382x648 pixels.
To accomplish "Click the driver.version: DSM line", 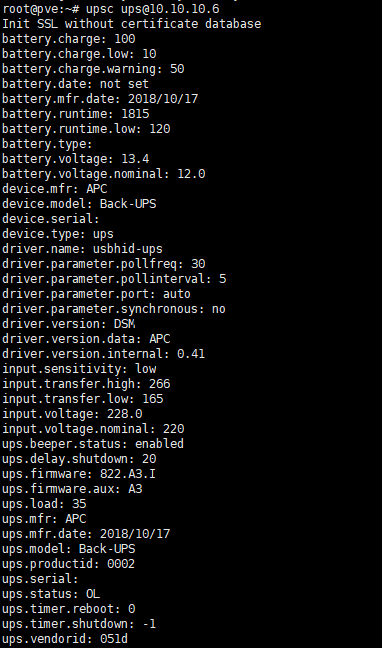I will pyautogui.click(x=69, y=324).
